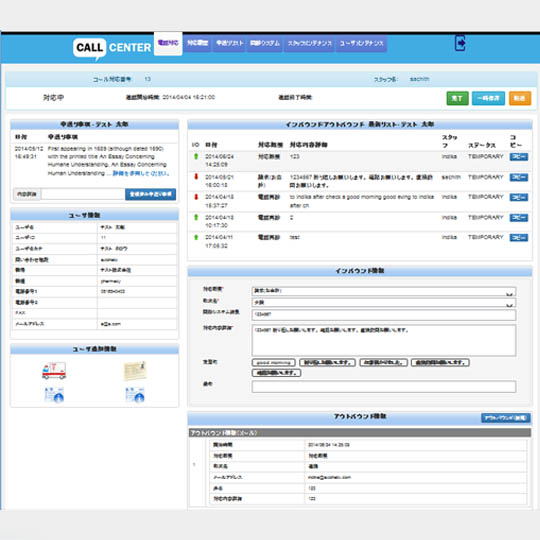Click the copy button for the 10:17:30 row

[519, 218]
